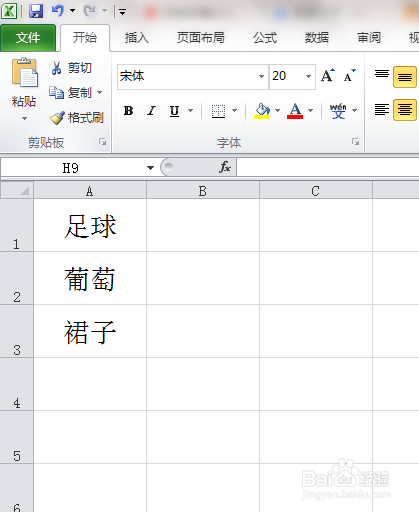This screenshot has height=512, width=419.
Task: Apply red font color
Action: 295,110
